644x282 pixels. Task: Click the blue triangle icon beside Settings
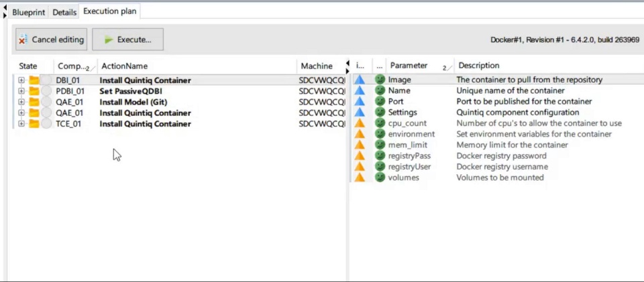360,113
